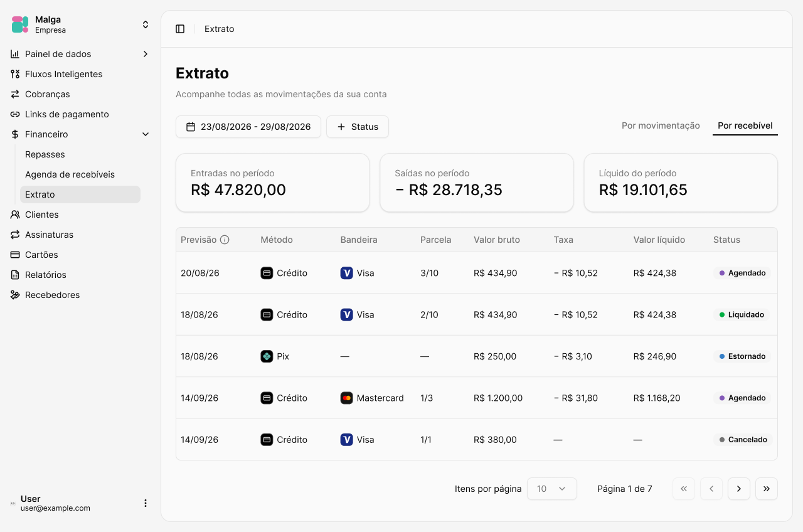This screenshot has height=532, width=803.
Task: Open Clientes in sidebar
Action: click(80, 215)
